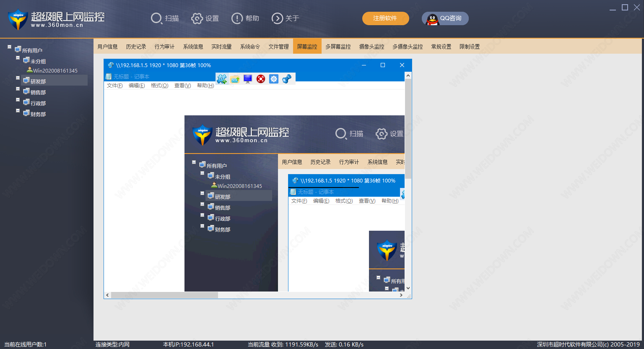Click the scroll-up arrow of remote view
The width and height of the screenshot is (644, 349).
[x=408, y=76]
